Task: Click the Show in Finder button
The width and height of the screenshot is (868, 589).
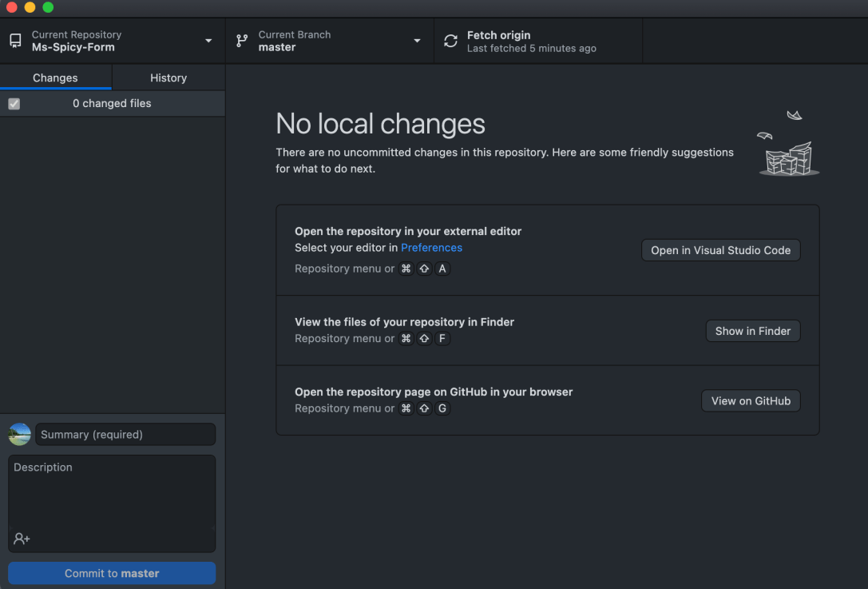Action: coord(752,331)
